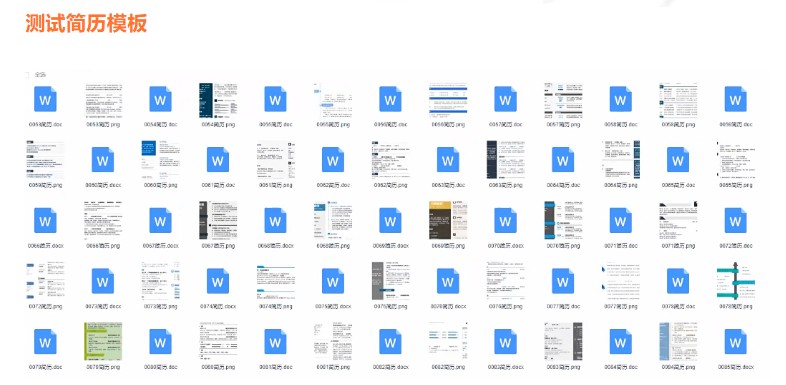Open the 0060简历.png blue header thumbnail
The width and height of the screenshot is (786, 385).
click(160, 159)
